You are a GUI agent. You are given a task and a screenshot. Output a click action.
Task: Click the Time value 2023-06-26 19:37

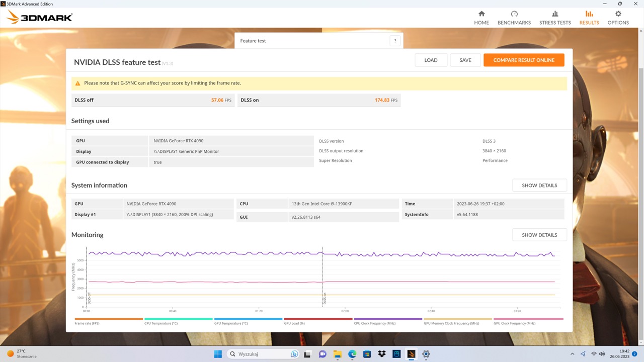coord(480,204)
